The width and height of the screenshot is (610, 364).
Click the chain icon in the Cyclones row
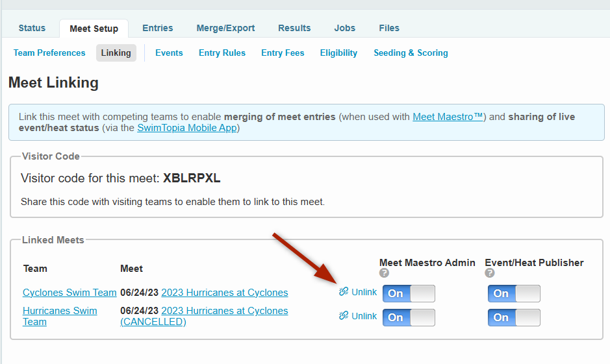(x=344, y=292)
